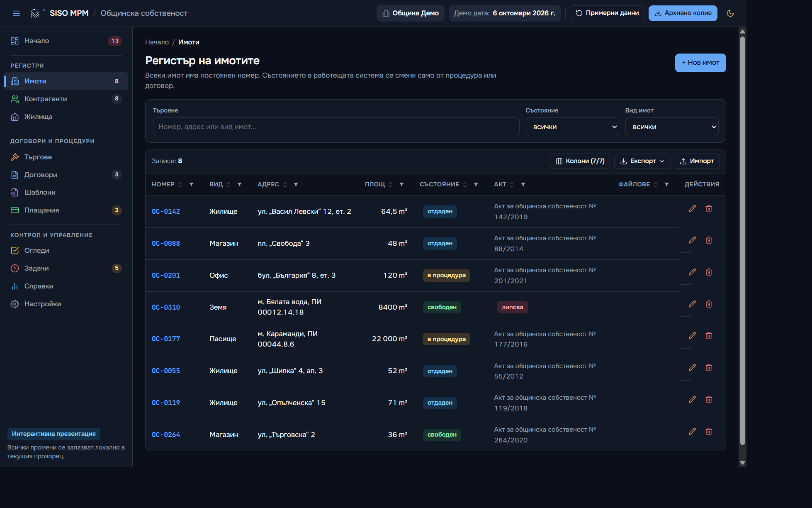Delete property OC-0177 with trash icon

click(709, 336)
